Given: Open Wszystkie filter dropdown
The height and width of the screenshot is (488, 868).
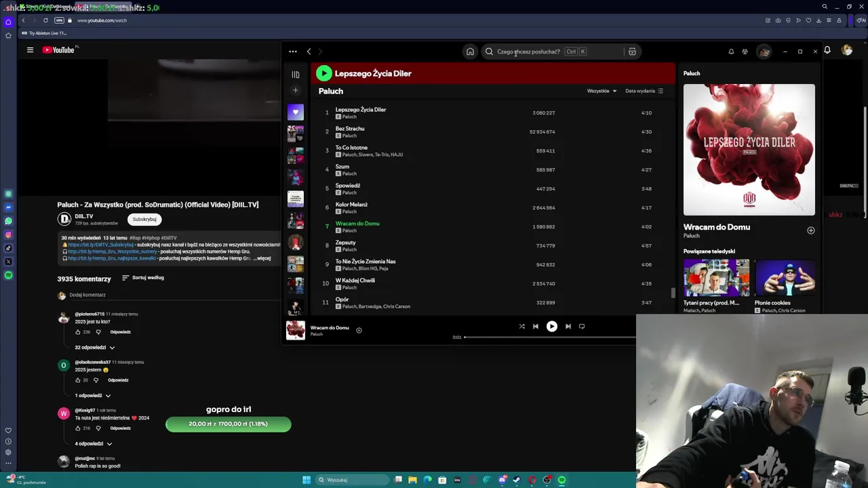Looking at the screenshot, I should [602, 91].
